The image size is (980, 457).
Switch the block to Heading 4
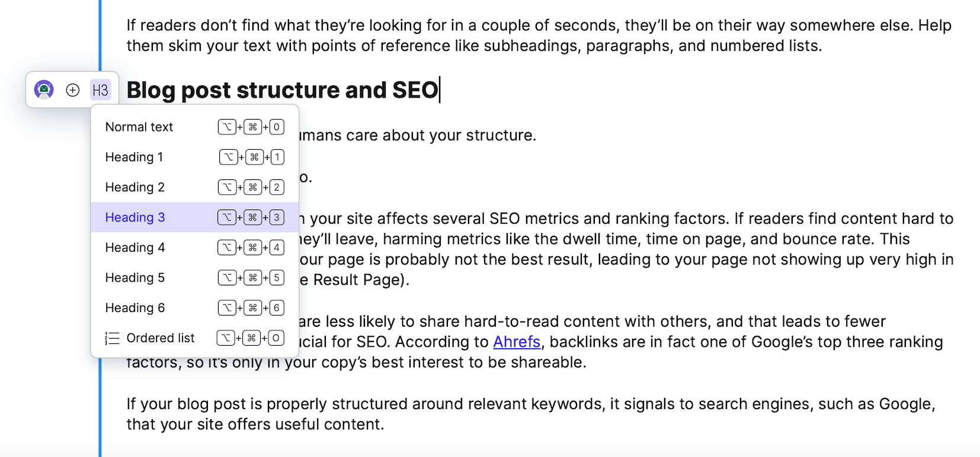point(135,247)
